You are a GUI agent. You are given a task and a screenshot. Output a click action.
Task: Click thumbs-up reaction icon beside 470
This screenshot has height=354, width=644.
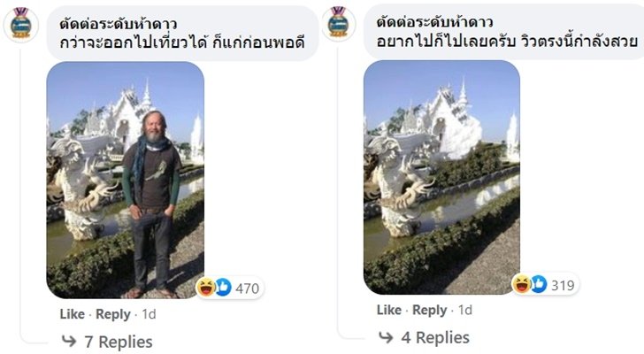click(223, 287)
